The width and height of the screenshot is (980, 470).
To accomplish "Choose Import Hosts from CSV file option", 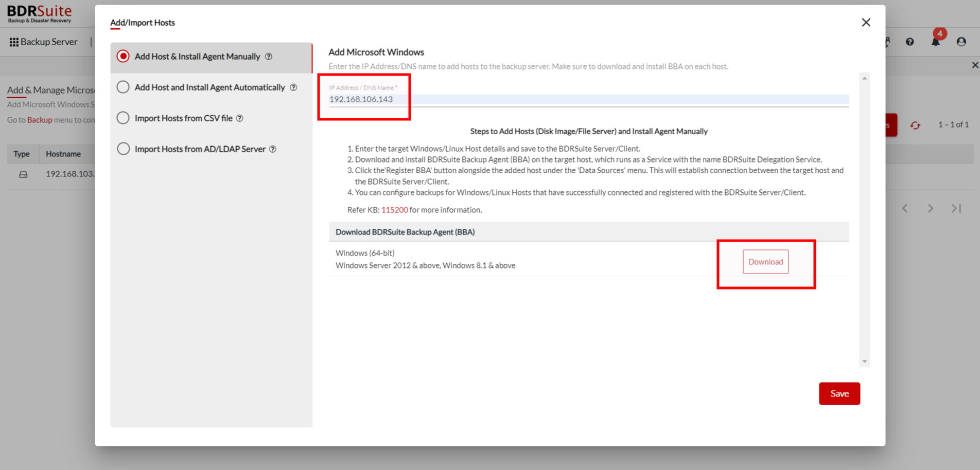I will (x=123, y=118).
